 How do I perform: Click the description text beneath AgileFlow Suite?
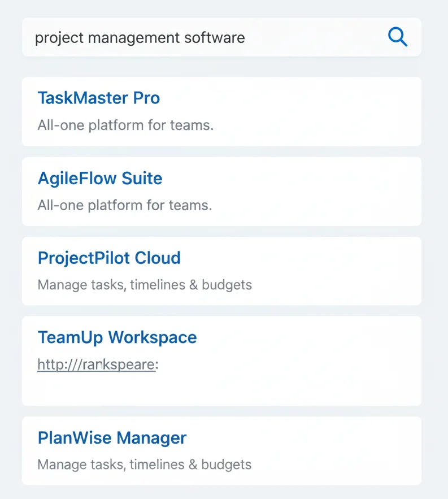pos(124,205)
